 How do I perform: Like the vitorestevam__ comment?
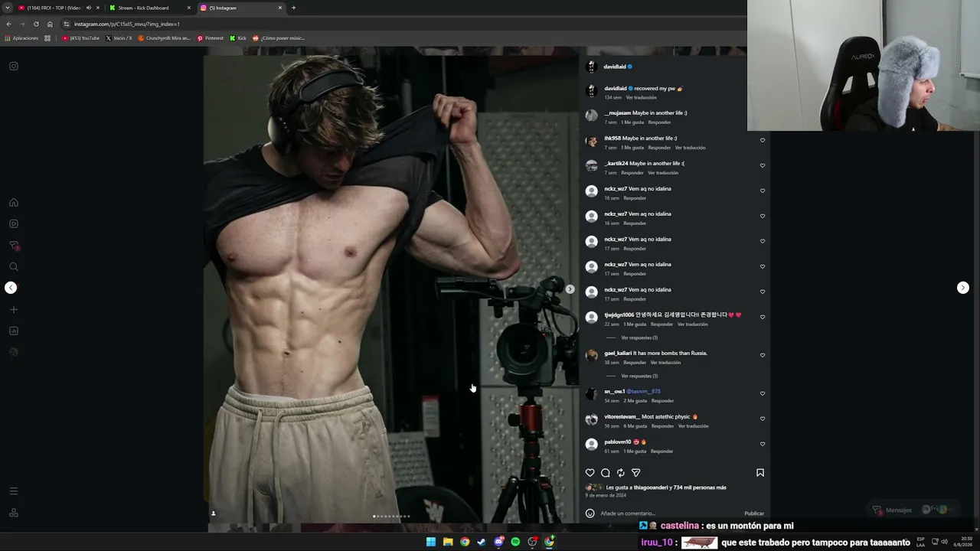click(763, 419)
